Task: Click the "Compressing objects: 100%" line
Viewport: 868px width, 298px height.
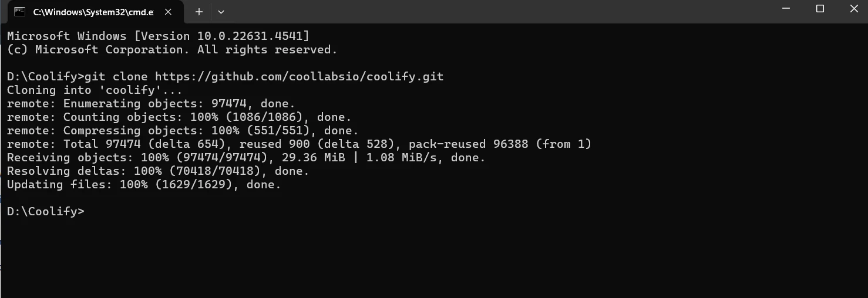Action: (x=182, y=131)
